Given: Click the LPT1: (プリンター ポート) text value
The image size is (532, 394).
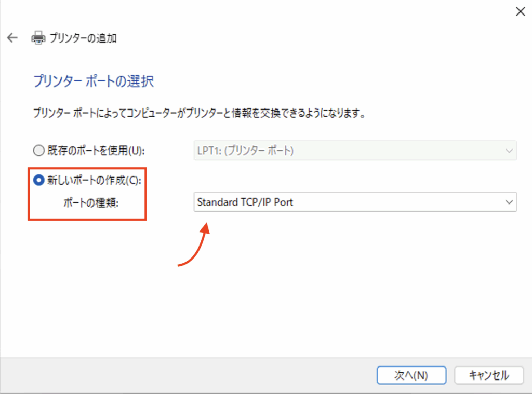Looking at the screenshot, I should click(245, 151).
